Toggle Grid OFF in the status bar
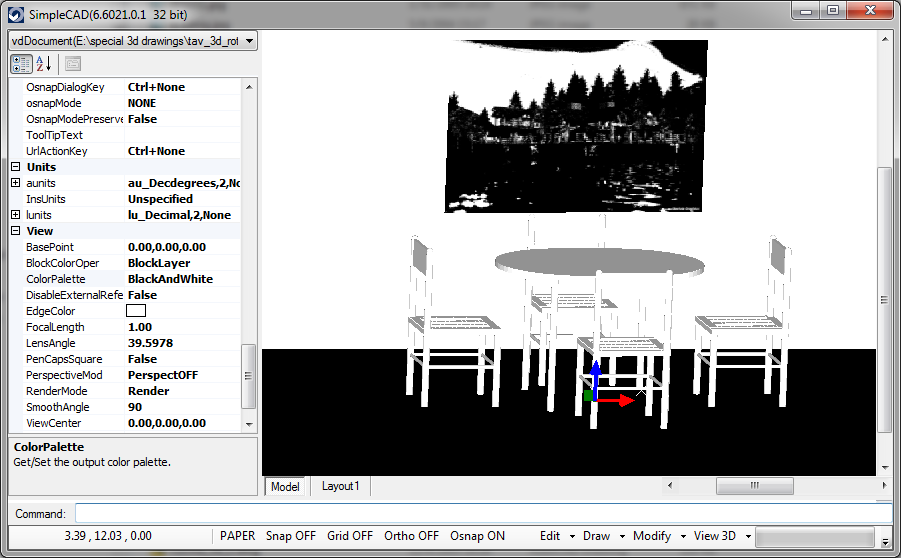Screen dimensions: 901x558 350,536
